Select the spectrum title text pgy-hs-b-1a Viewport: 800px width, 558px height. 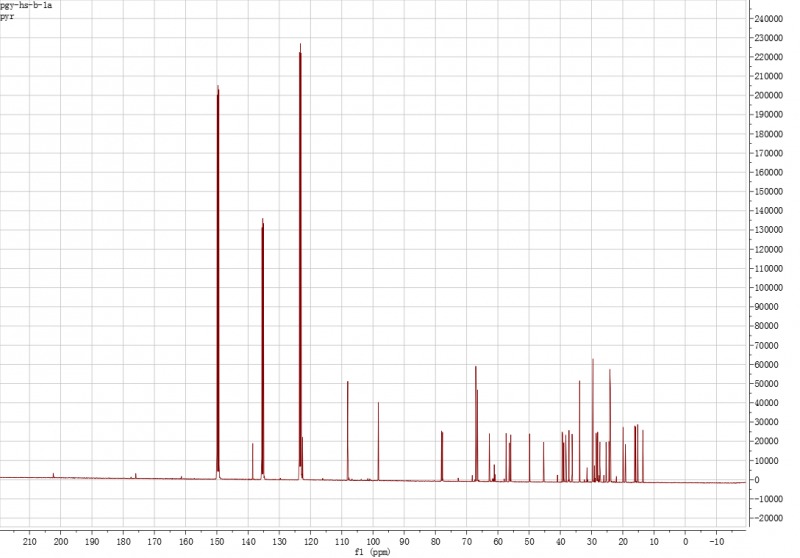point(26,6)
